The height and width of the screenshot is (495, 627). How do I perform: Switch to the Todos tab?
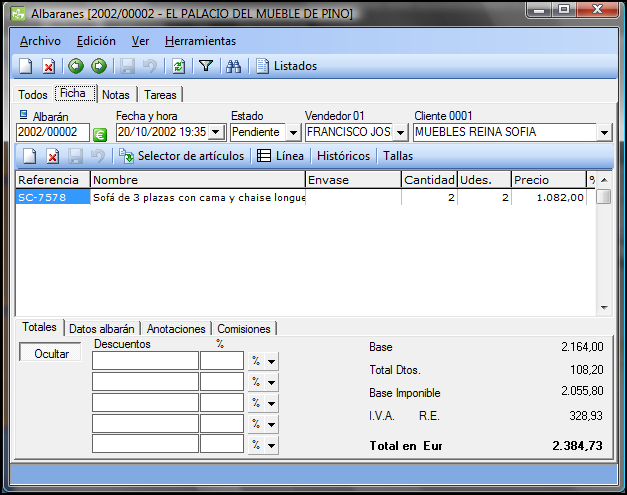click(x=33, y=95)
